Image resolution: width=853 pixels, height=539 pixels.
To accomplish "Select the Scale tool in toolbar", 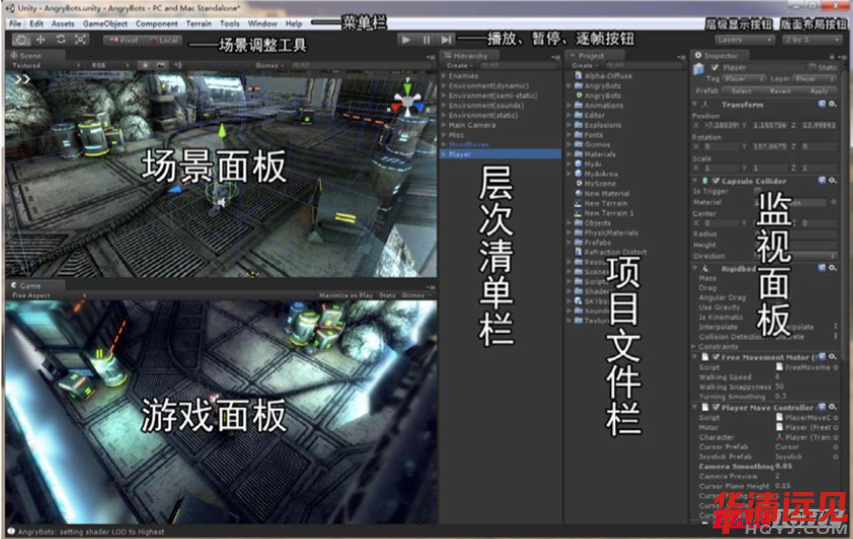I will (x=78, y=39).
